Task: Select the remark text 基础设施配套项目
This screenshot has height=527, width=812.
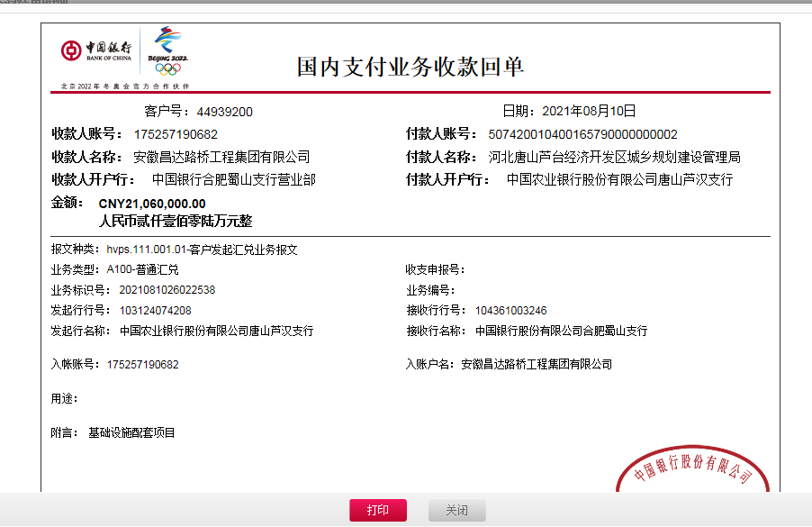Action: (131, 433)
